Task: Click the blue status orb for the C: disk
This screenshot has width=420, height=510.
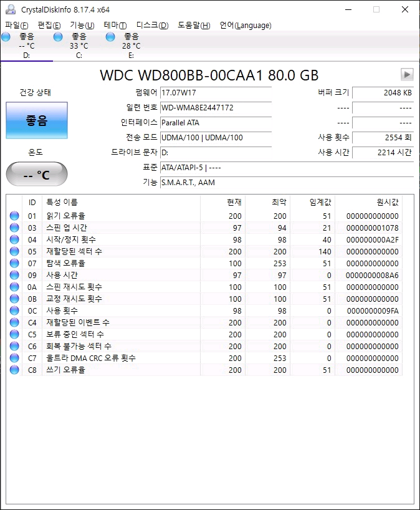Action: tap(58, 37)
